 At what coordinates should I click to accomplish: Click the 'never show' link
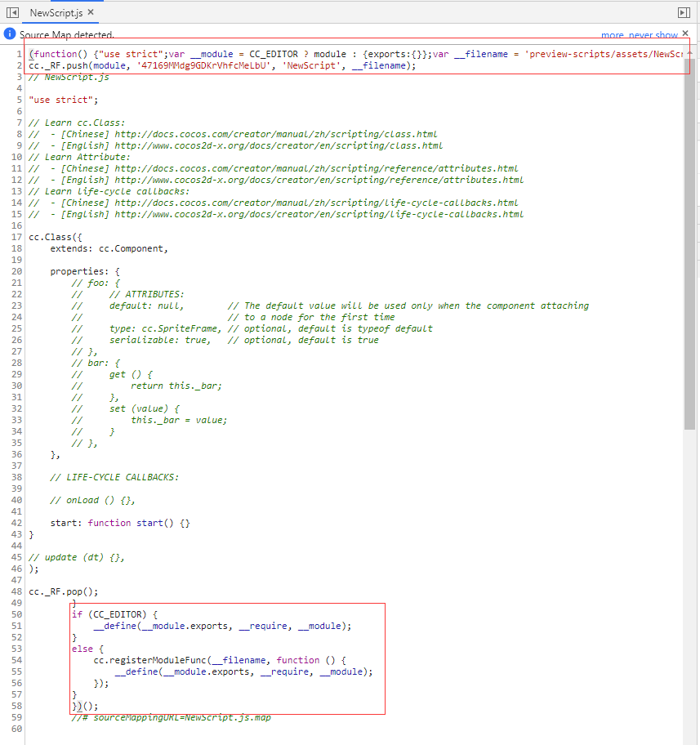(653, 34)
